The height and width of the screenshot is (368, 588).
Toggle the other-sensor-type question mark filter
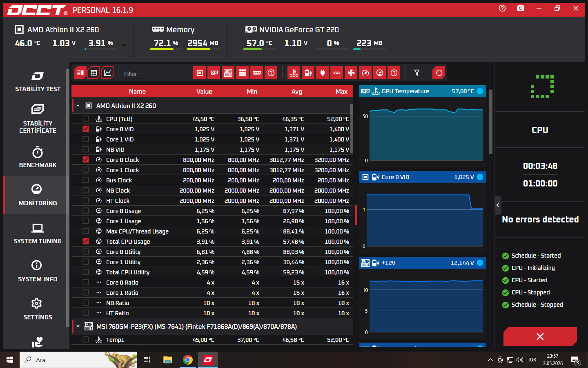[394, 73]
